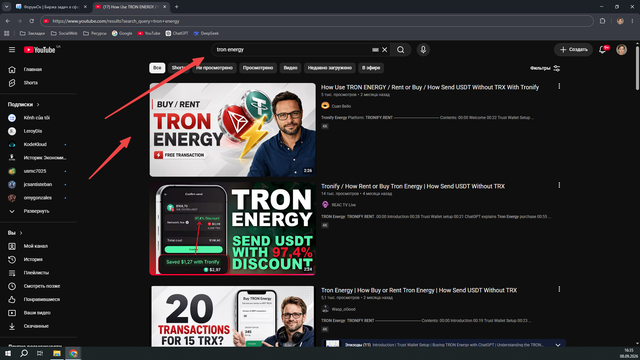Select the Недавно загружено chip
The height and width of the screenshot is (360, 640).
pos(330,68)
